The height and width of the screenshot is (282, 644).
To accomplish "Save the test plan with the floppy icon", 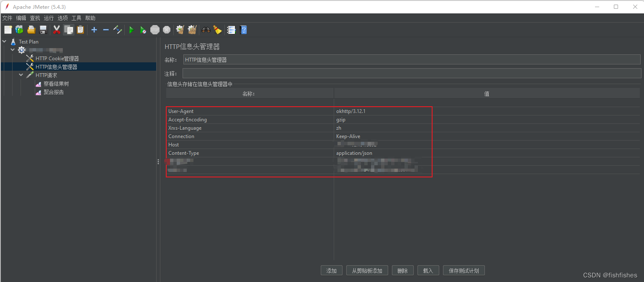I will (x=43, y=30).
